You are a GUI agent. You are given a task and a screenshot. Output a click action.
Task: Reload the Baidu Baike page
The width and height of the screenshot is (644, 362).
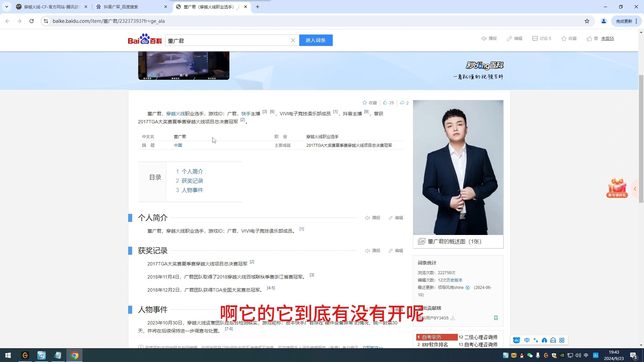[32, 21]
